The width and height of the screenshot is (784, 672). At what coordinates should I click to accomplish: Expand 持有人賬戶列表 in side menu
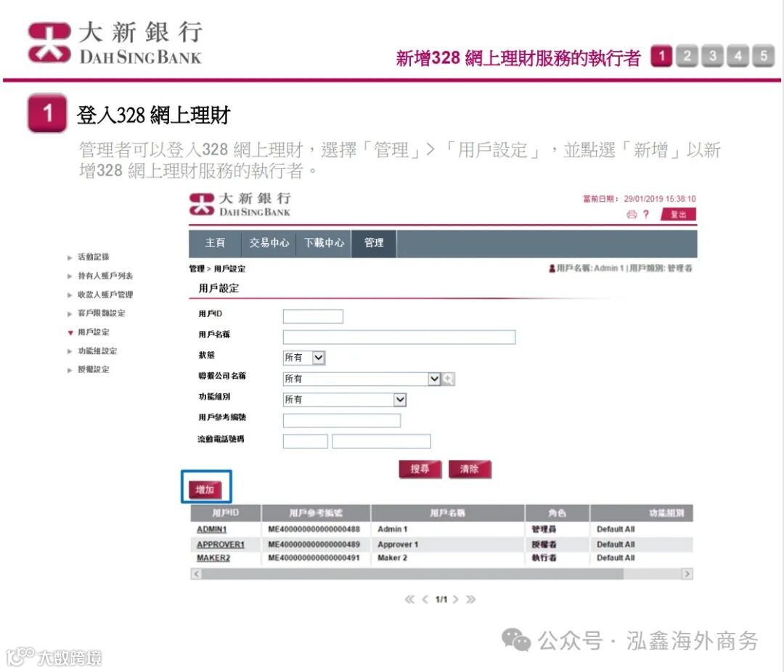100,276
